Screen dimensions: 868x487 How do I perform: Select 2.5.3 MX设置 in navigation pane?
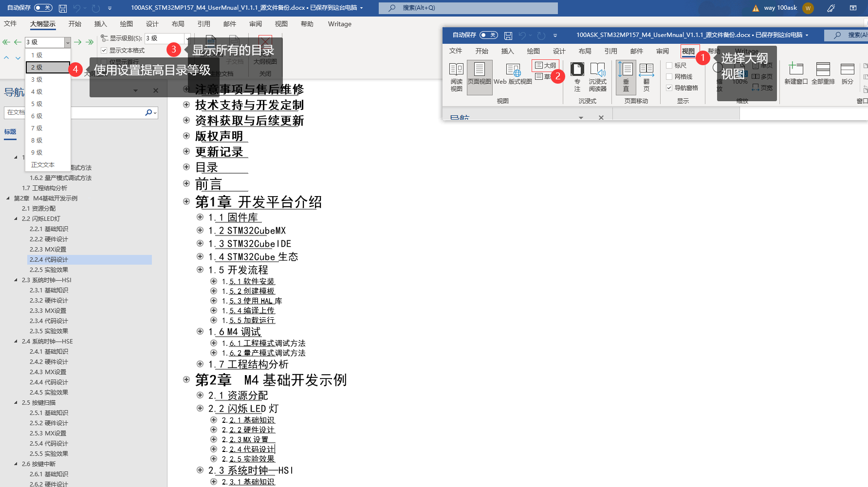48,433
